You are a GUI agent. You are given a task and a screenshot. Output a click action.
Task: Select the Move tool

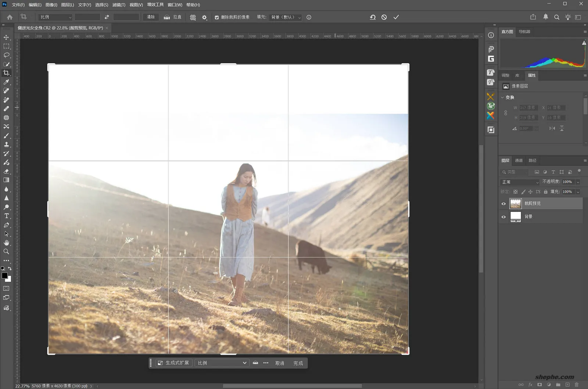pos(6,37)
